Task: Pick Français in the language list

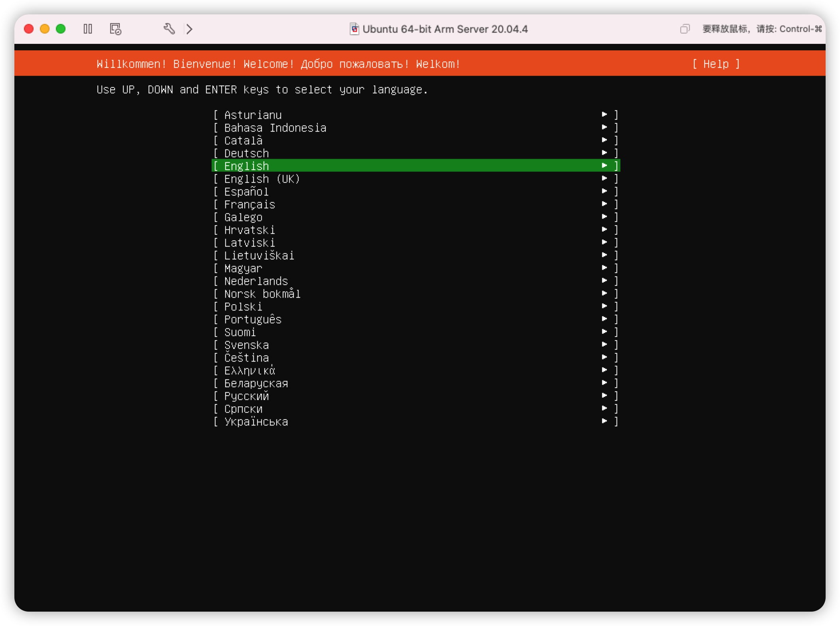Action: coord(416,204)
